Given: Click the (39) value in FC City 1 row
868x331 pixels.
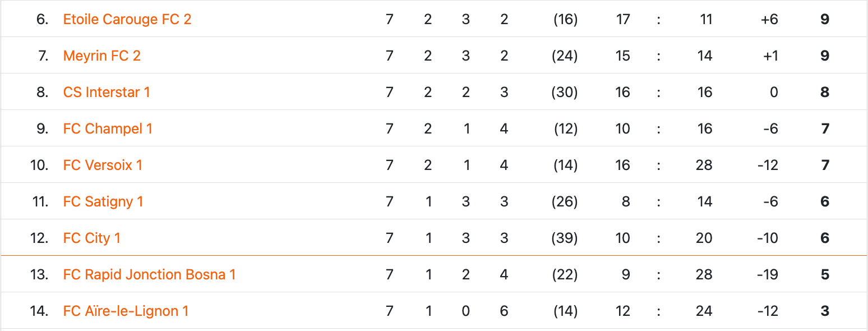Looking at the screenshot, I should pos(565,238).
